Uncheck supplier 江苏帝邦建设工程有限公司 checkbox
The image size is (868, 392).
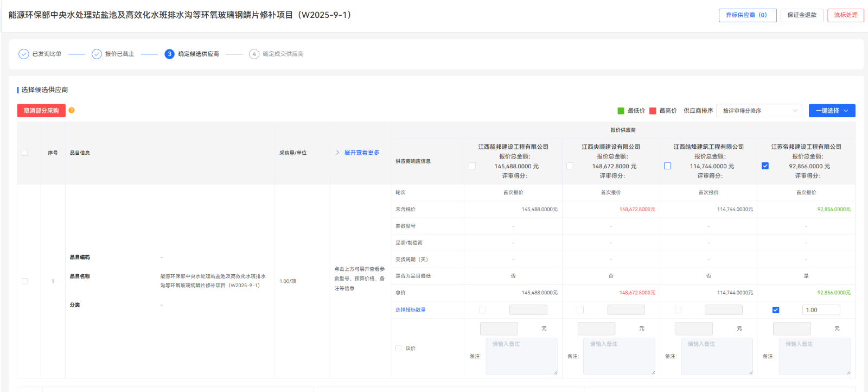(x=765, y=166)
